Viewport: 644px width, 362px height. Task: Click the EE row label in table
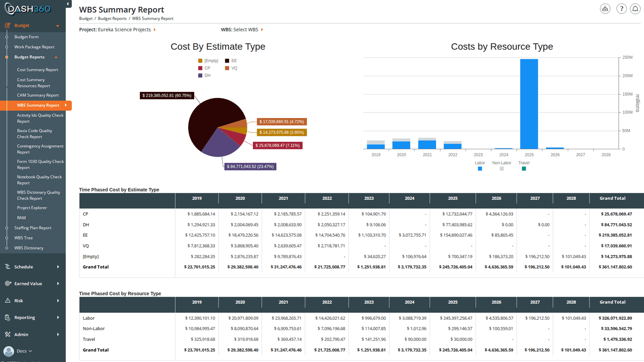coord(85,235)
